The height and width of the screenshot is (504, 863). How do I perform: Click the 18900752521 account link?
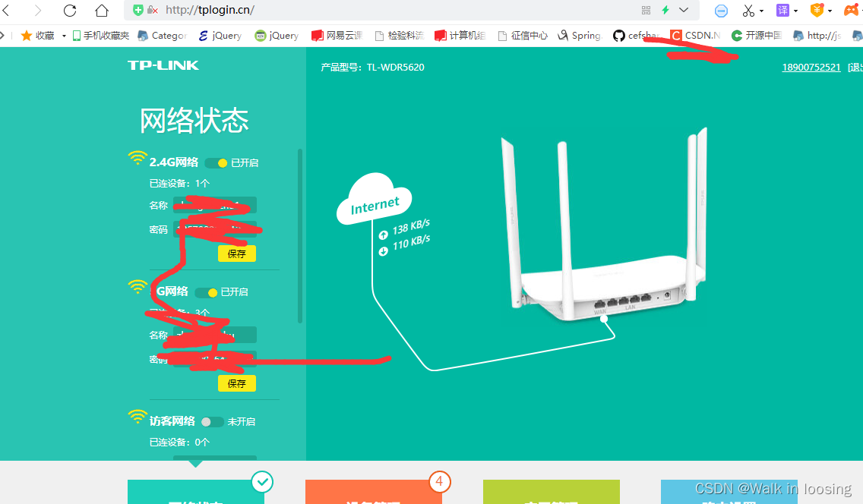coord(811,67)
